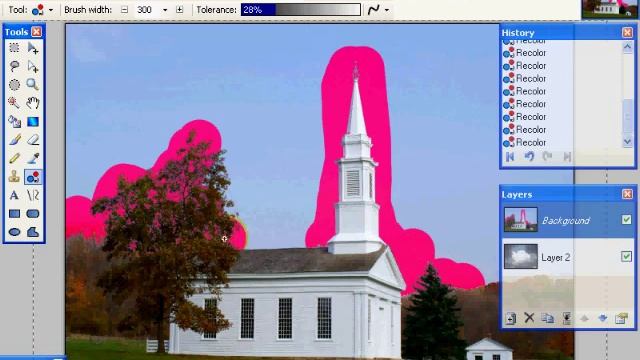Open the layer properties
The image size is (640, 360).
[x=622, y=318]
